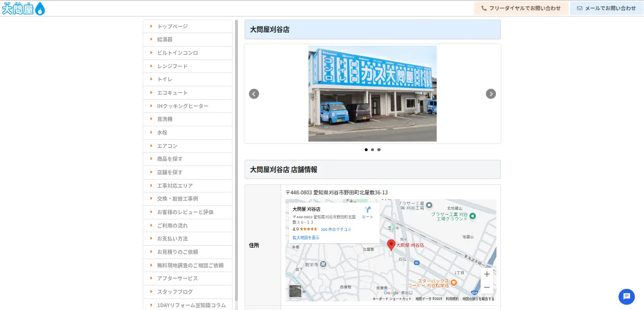
Task: Open the chat widget icon
Action: coord(627,297)
